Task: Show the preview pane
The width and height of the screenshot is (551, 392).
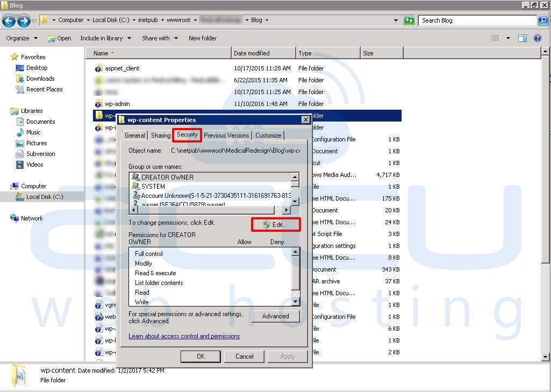Action: pyautogui.click(x=523, y=38)
